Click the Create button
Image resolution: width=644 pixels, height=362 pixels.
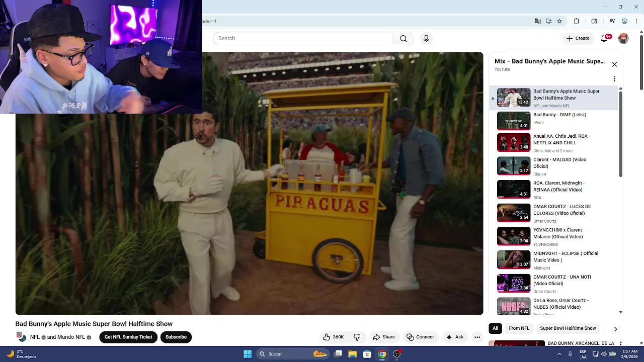coord(578,38)
